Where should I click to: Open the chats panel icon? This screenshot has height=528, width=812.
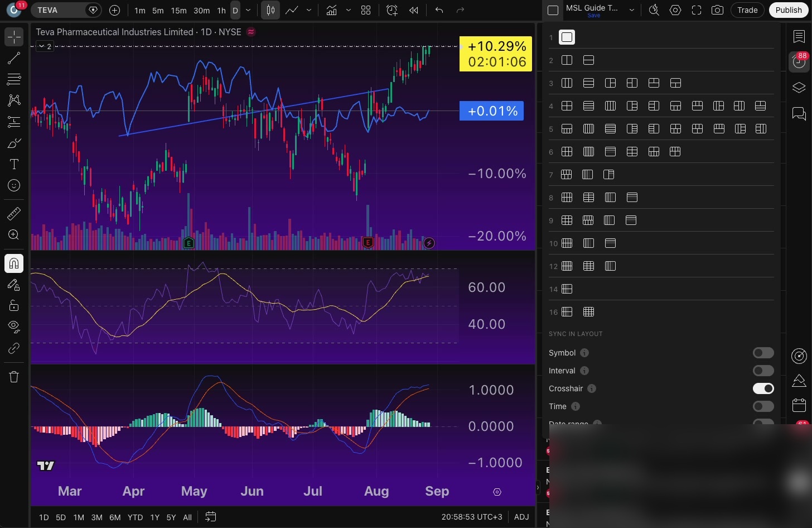click(x=799, y=114)
